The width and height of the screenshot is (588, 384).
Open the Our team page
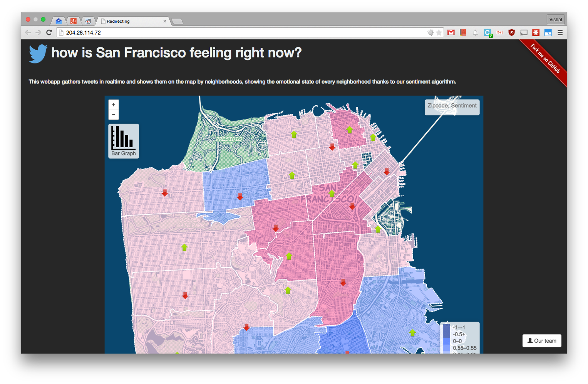tap(542, 341)
